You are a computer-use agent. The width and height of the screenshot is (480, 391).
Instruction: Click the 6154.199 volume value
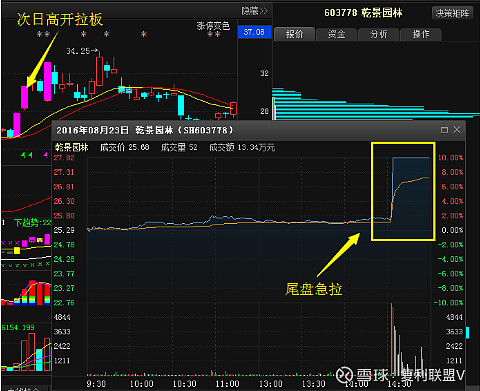[18, 327]
